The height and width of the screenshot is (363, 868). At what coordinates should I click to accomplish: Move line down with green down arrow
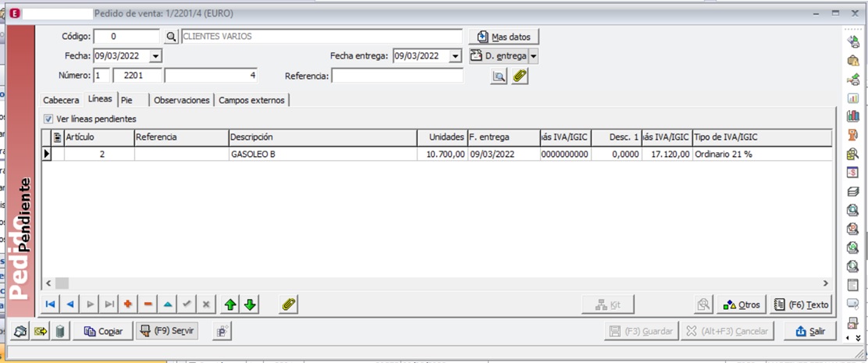[x=250, y=304]
